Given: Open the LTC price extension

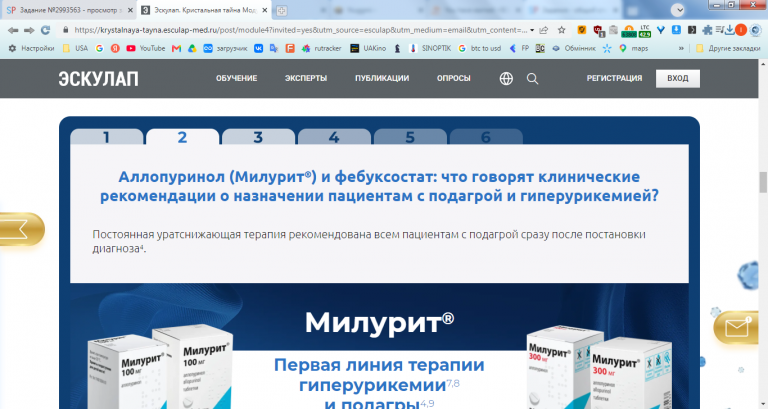Looking at the screenshot, I should [x=645, y=31].
